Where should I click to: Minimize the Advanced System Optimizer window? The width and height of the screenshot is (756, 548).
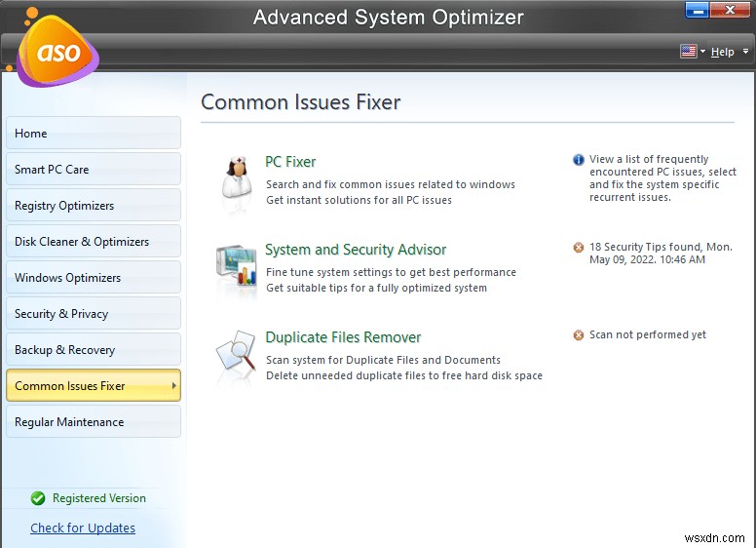click(698, 10)
